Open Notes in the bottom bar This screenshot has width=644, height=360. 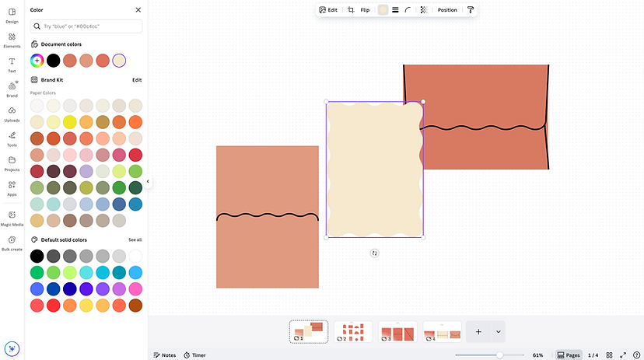coord(165,355)
